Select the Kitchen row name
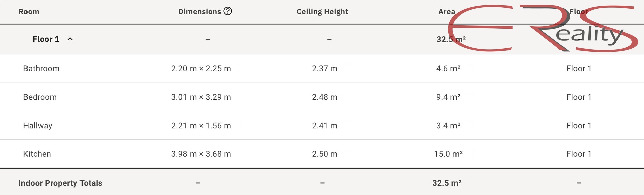 [x=37, y=154]
